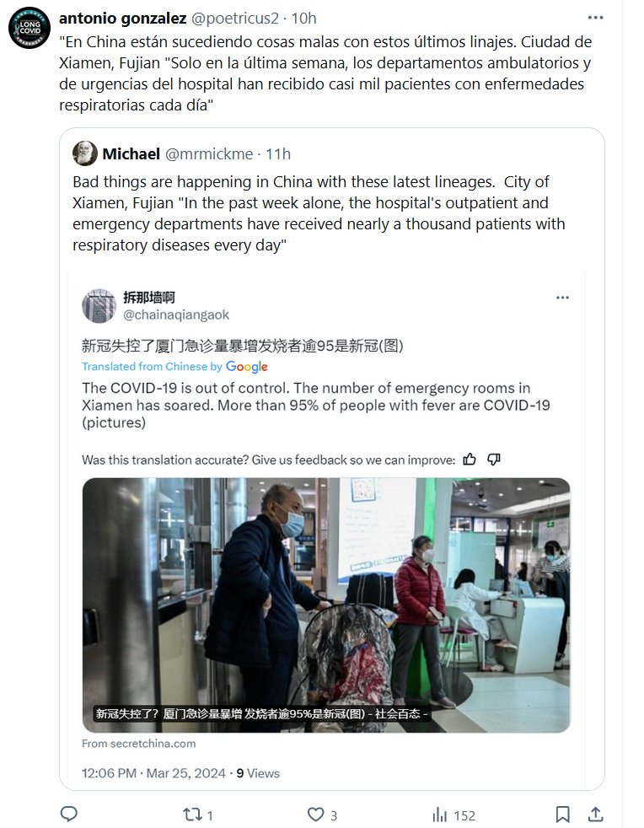The image size is (644, 828).
Task: Visit the @poetricus2 profile handle
Action: (234, 19)
